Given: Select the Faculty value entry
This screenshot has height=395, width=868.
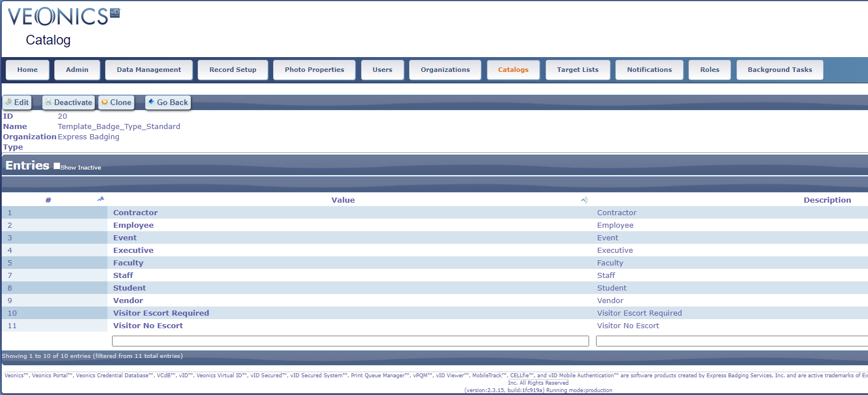Looking at the screenshot, I should tap(128, 263).
